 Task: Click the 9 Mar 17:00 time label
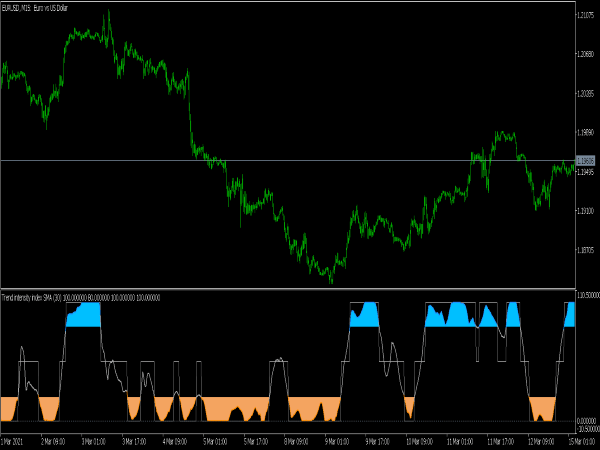(x=378, y=442)
